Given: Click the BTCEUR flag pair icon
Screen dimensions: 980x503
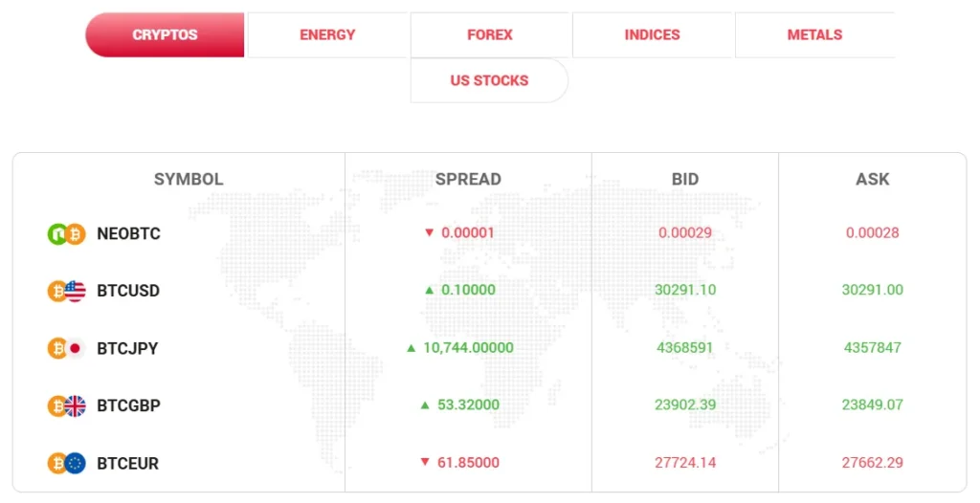Looking at the screenshot, I should 66,463.
